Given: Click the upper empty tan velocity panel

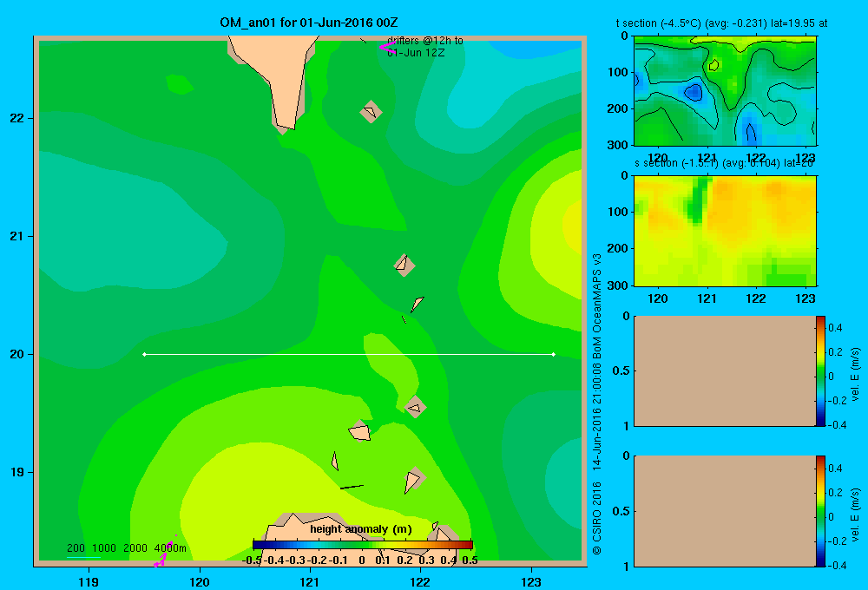Looking at the screenshot, I should coord(725,370).
